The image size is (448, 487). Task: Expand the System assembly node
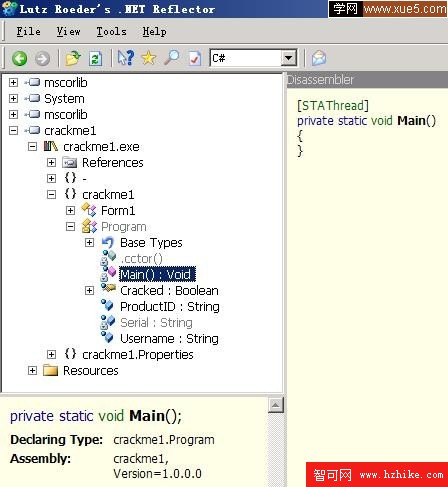(13, 98)
